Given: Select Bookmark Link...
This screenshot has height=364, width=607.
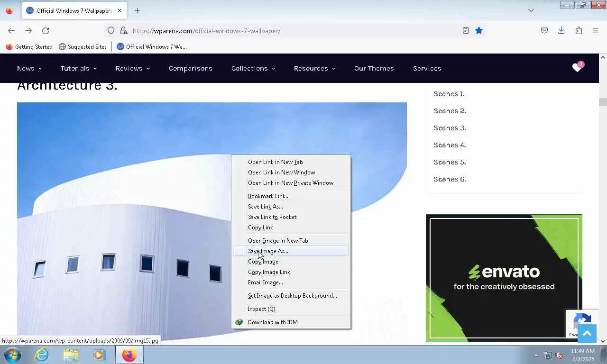Looking at the screenshot, I should [x=291, y=196].
